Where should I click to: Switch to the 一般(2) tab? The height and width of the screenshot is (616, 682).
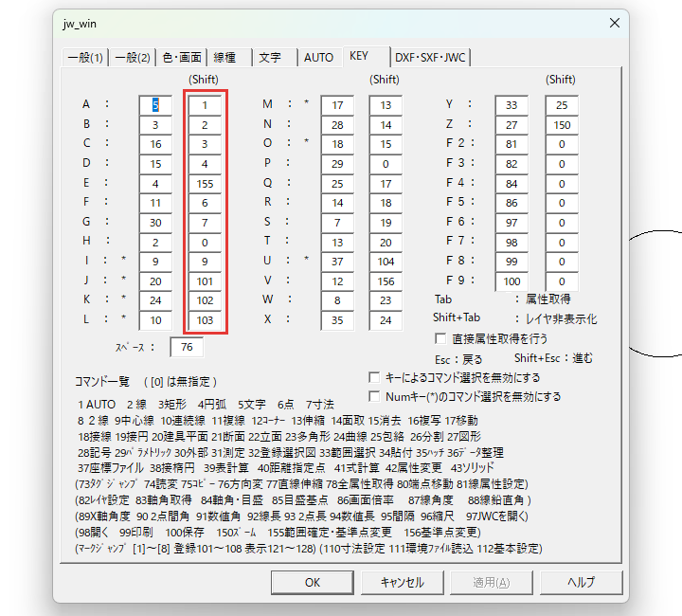coord(133,58)
